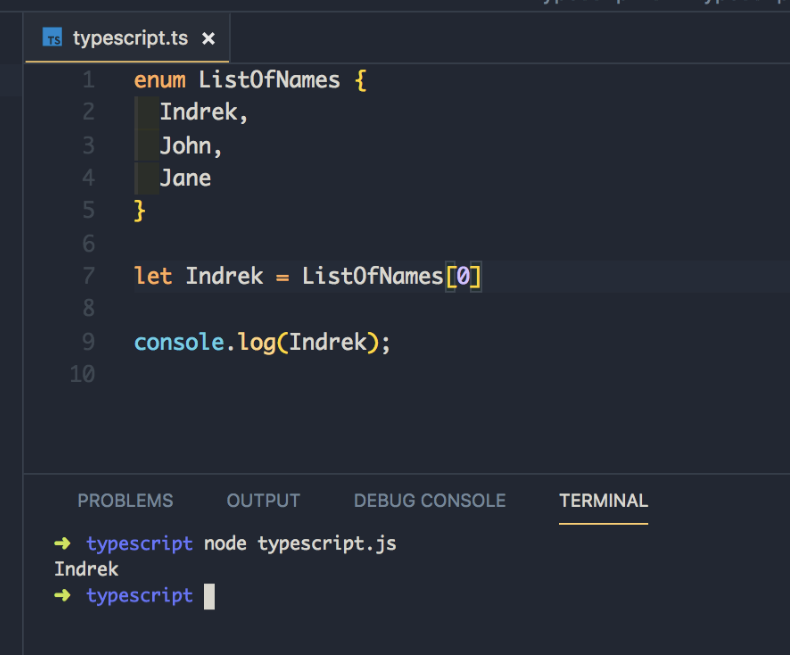Click line number 7 in the gutter
The width and height of the screenshot is (790, 656).
click(89, 276)
